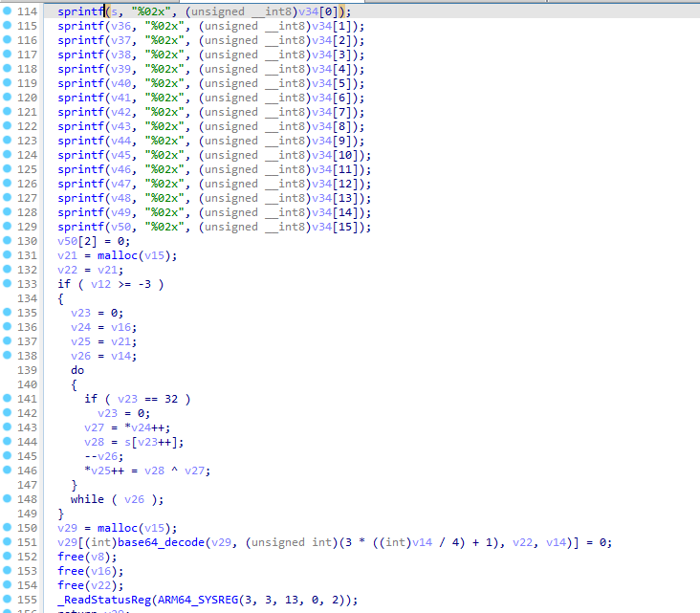Click variable v36 on line 115
Image resolution: width=700 pixels, height=613 pixels.
121,26
